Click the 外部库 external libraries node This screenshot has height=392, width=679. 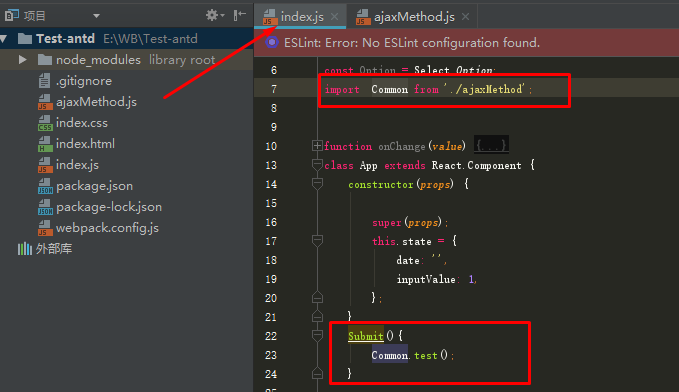[54, 249]
